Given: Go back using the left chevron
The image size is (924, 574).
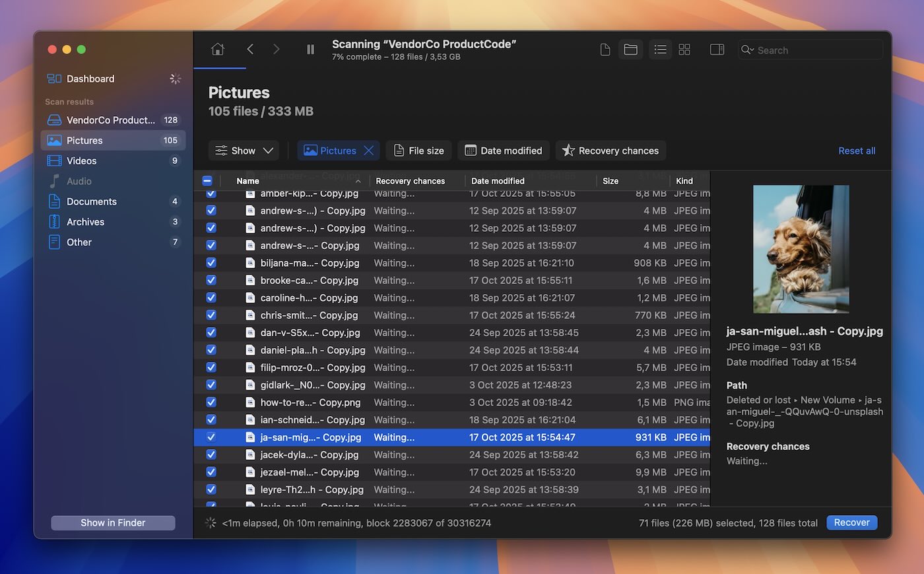Looking at the screenshot, I should coord(250,50).
